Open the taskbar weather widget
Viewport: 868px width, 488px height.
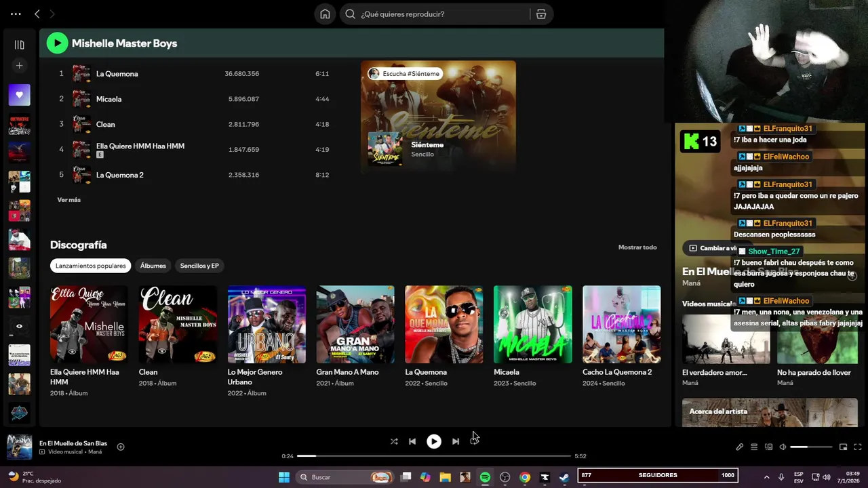tap(35, 477)
